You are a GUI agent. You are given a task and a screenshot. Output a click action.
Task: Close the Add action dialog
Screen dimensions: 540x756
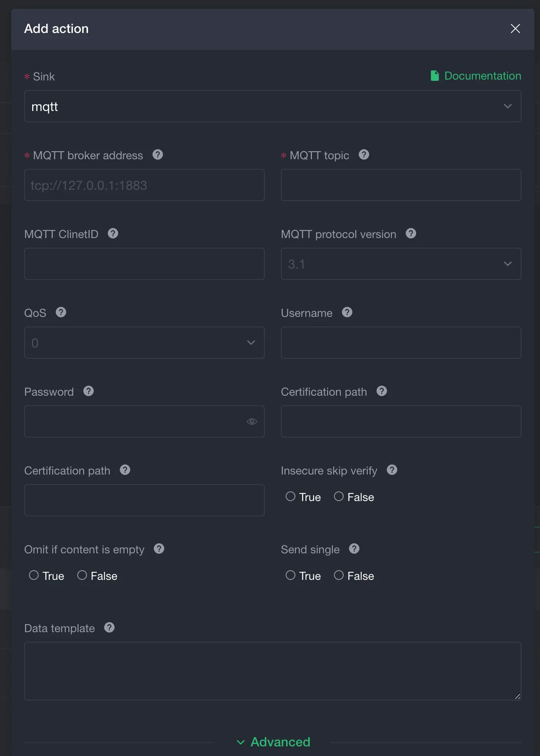click(515, 29)
